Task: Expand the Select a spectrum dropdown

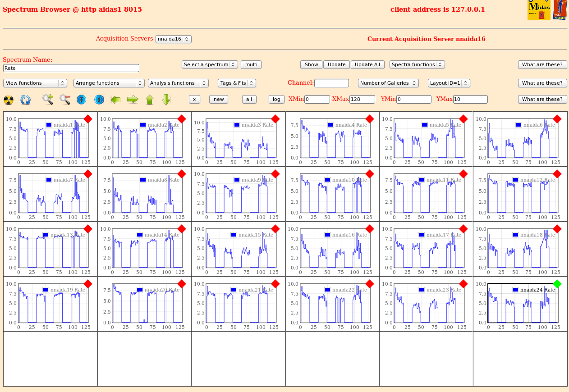Action: 210,64
